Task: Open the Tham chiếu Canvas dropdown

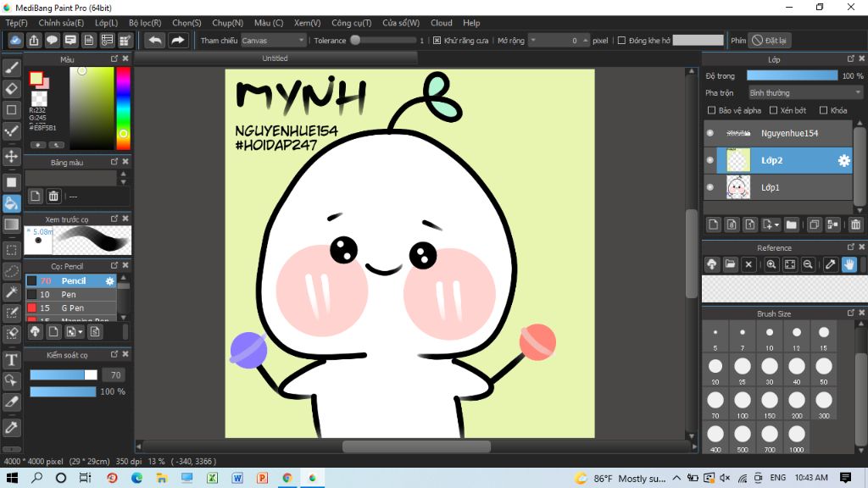Action: 274,41
